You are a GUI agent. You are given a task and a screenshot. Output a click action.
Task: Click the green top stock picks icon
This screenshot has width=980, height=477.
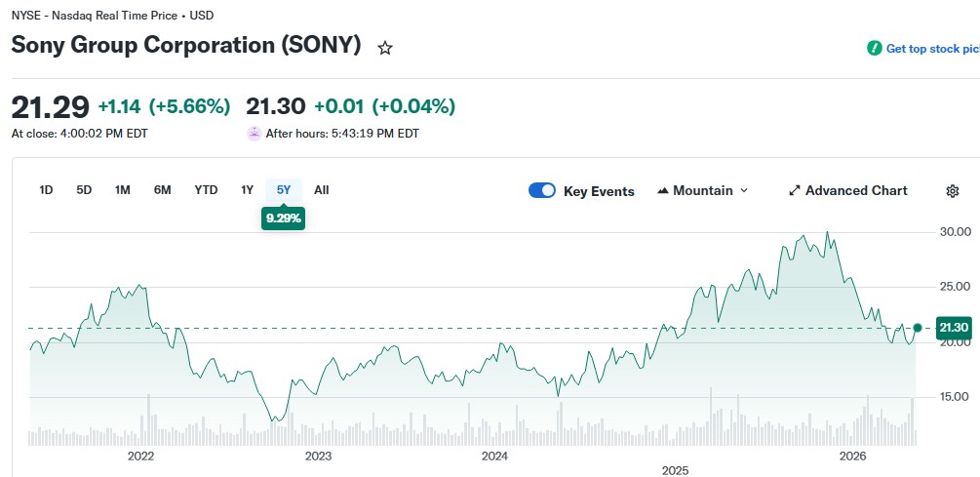[875, 48]
